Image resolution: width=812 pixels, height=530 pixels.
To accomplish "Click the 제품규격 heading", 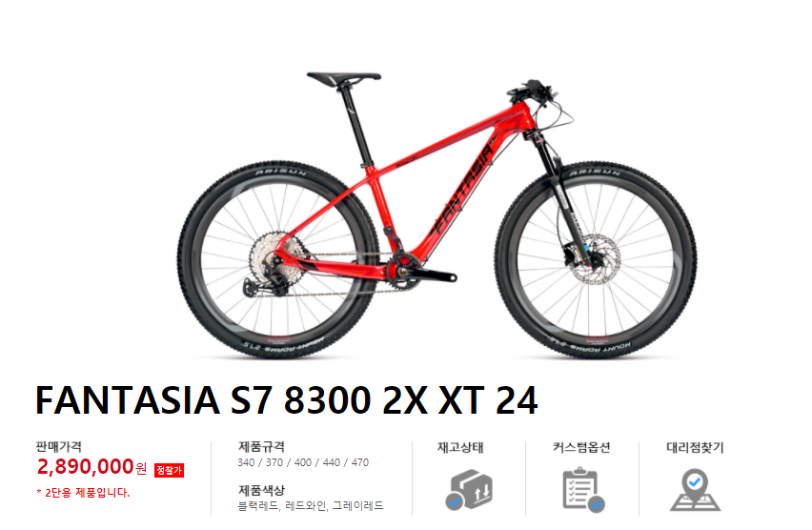I will pos(261,446).
